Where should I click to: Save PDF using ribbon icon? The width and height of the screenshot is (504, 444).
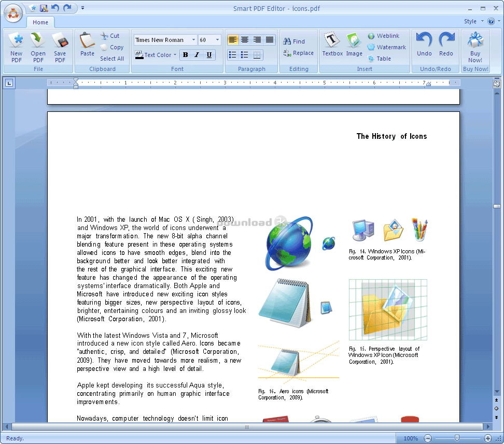click(60, 48)
